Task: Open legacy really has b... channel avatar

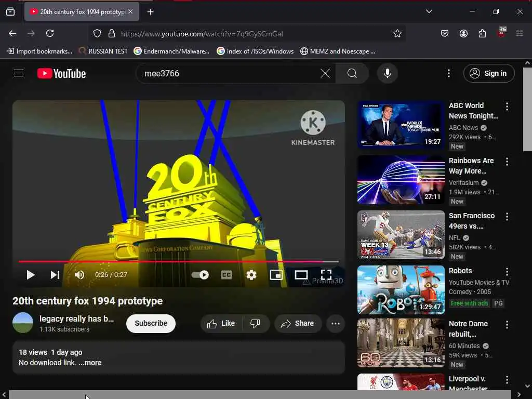Action: [23, 323]
